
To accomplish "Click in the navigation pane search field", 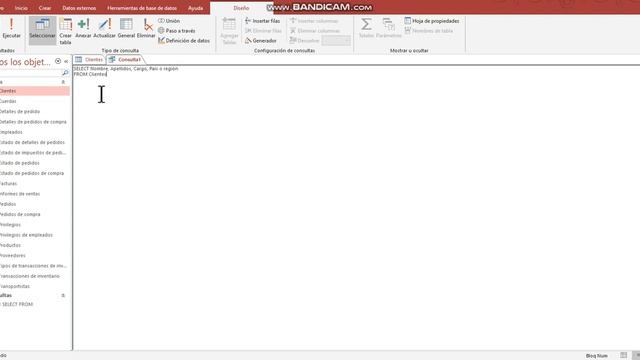I will point(30,73).
